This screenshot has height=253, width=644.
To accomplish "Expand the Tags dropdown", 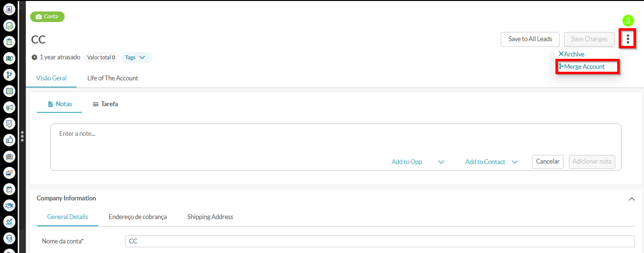I will (136, 57).
